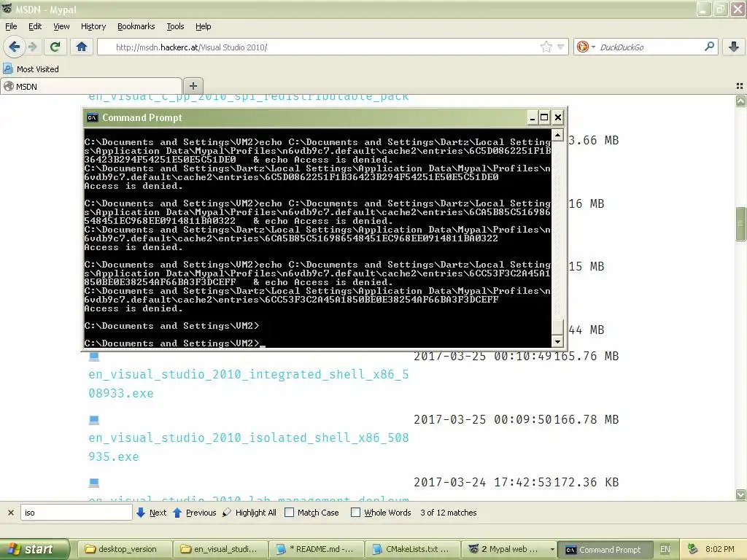
Task: Open the tab groups icon at tab bar end
Action: click(740, 86)
